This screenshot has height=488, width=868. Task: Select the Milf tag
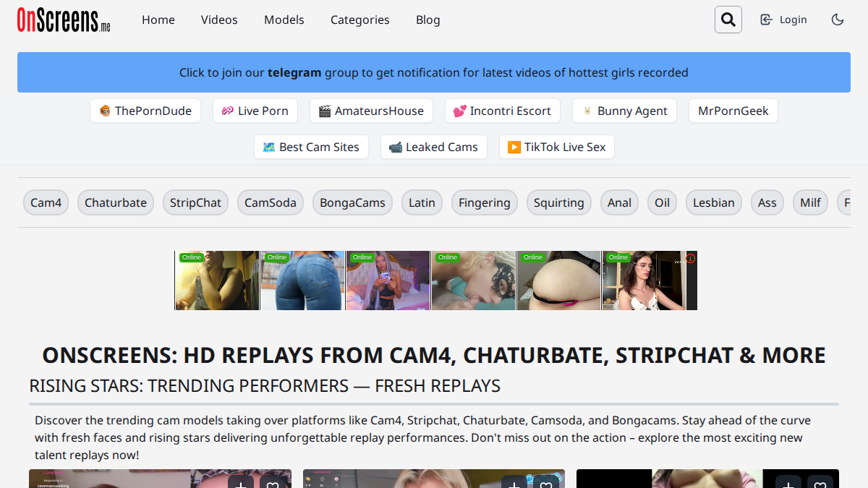pos(811,202)
